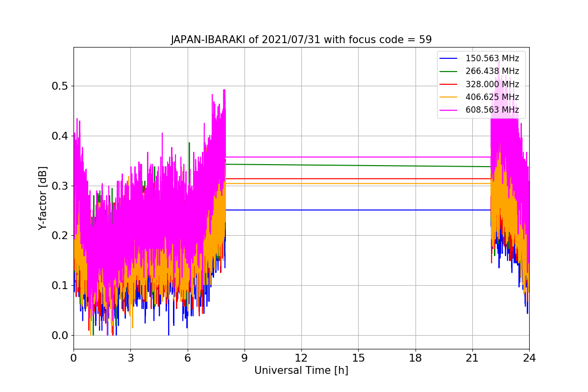Click the 24 tick on time axis
This screenshot has width=588, height=392.
(x=529, y=358)
